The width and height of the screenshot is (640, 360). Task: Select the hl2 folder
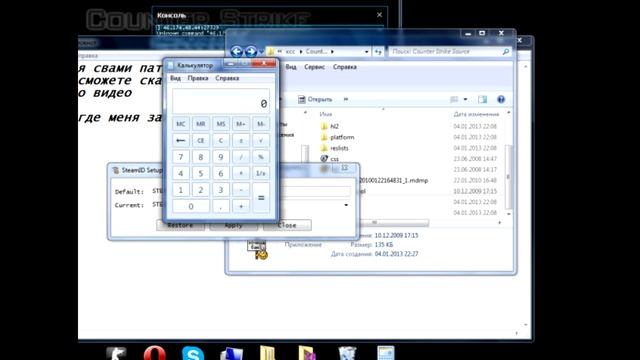coord(330,127)
